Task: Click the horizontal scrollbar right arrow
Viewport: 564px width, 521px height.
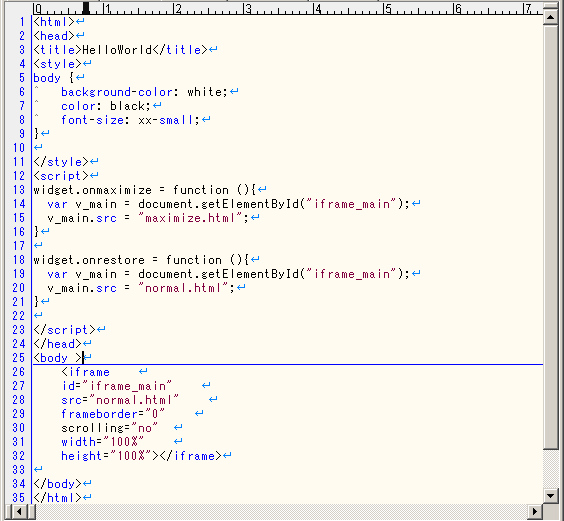Action: coord(535,511)
